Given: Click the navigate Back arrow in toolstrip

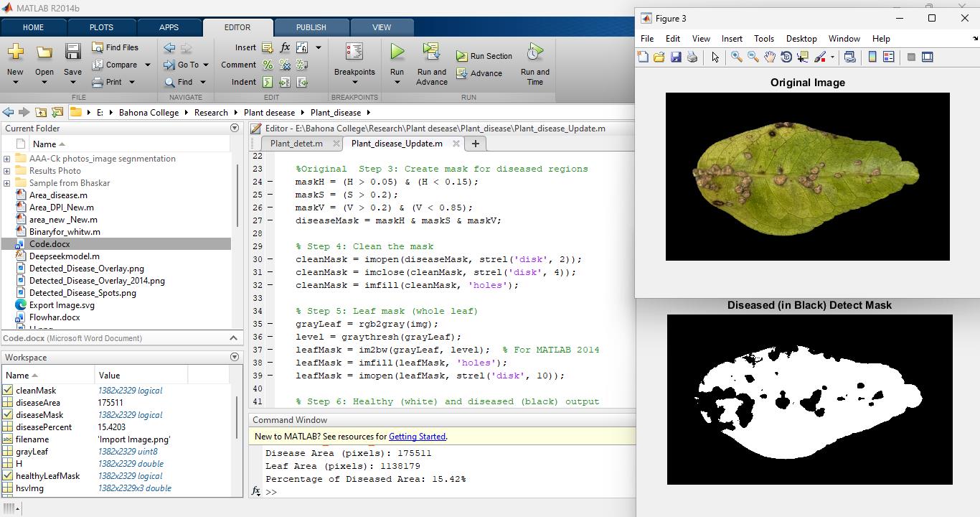Looking at the screenshot, I should coord(169,47).
